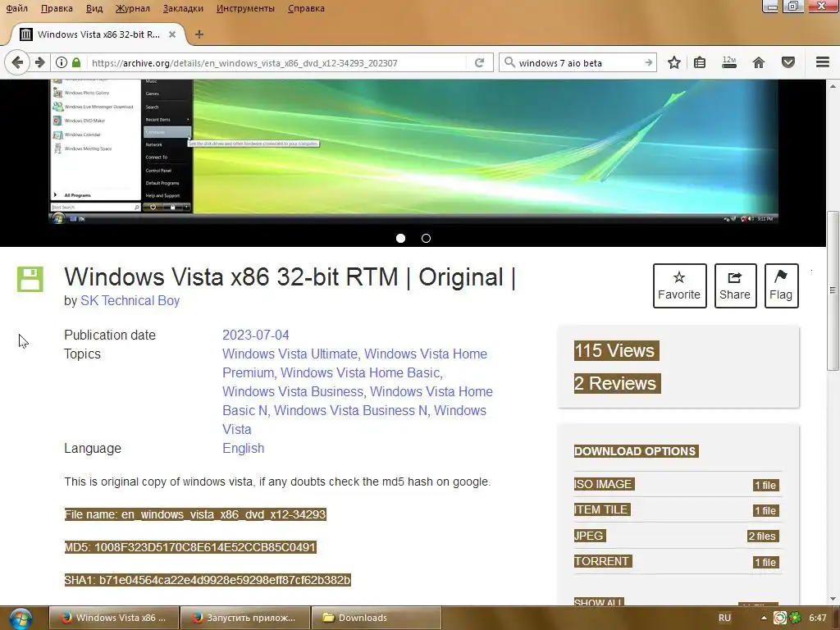
Task: Close the Windows Vista x86 tab
Action: [172, 34]
